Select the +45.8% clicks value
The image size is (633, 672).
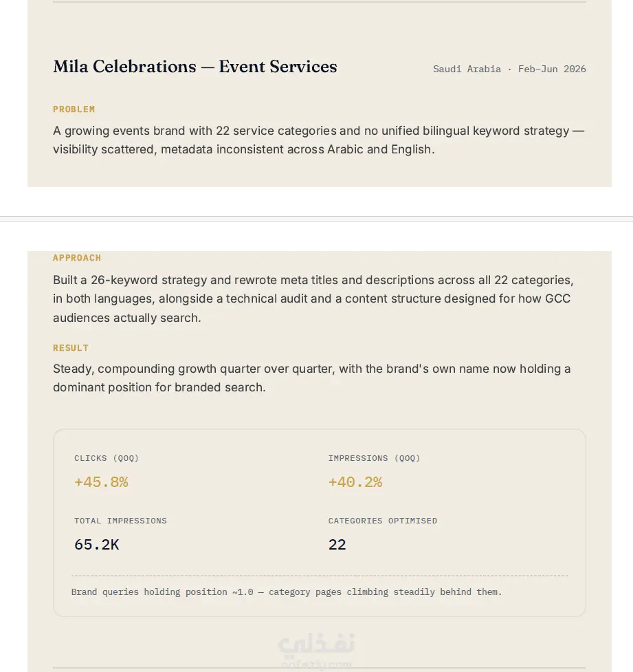[x=101, y=482]
